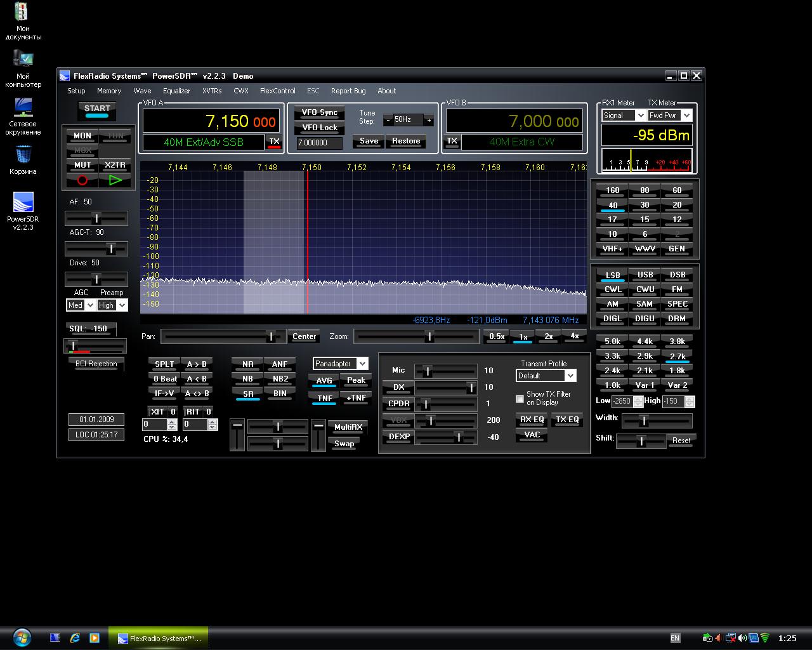Screen dimensions: 812x650
Task: Toggle the TNF button
Action: [x=324, y=399]
